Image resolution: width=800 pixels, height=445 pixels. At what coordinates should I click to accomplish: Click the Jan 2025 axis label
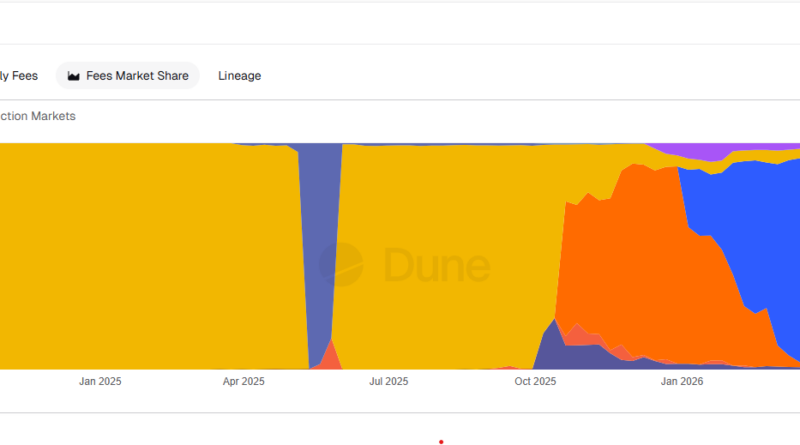pyautogui.click(x=100, y=381)
